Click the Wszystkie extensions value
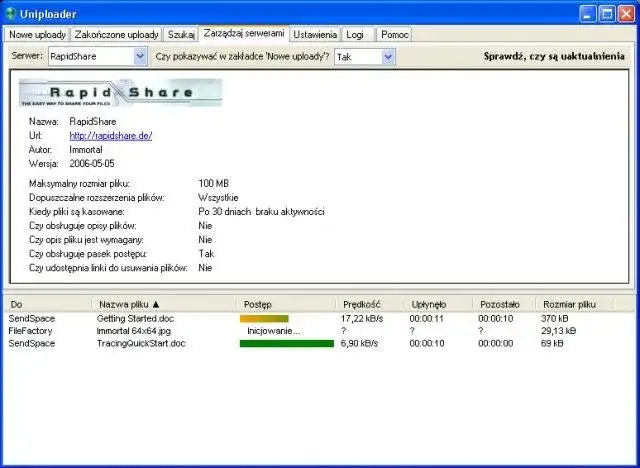 pyautogui.click(x=218, y=197)
